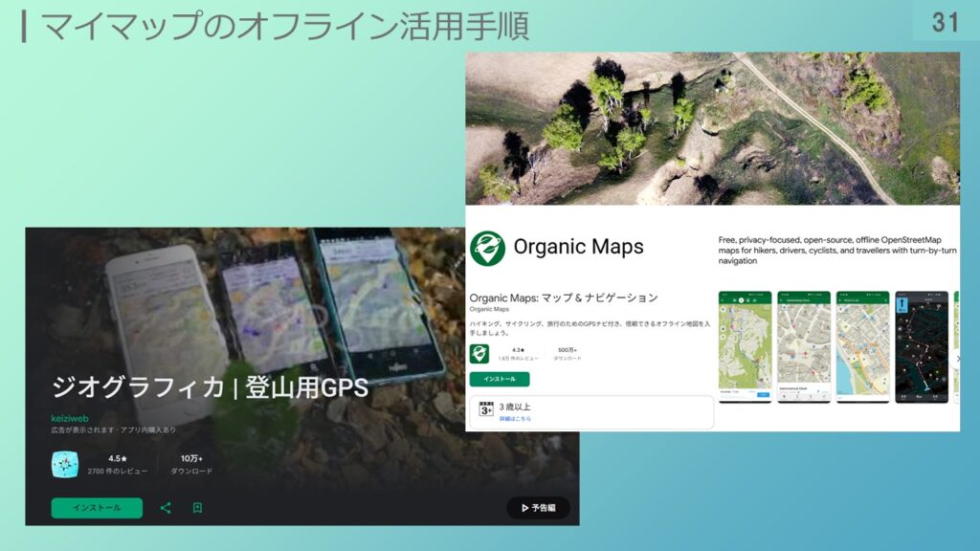Open the first Organic Maps green map screenshot
This screenshot has height=551, width=980.
tap(745, 346)
